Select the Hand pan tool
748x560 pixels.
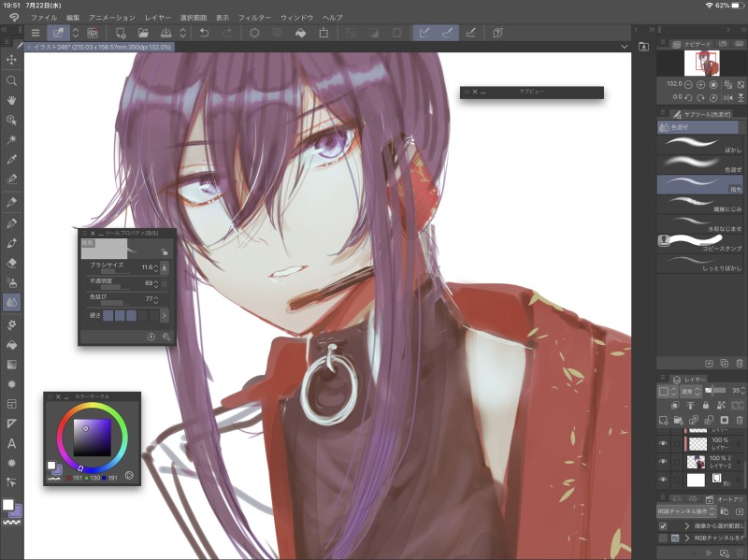coord(11,100)
